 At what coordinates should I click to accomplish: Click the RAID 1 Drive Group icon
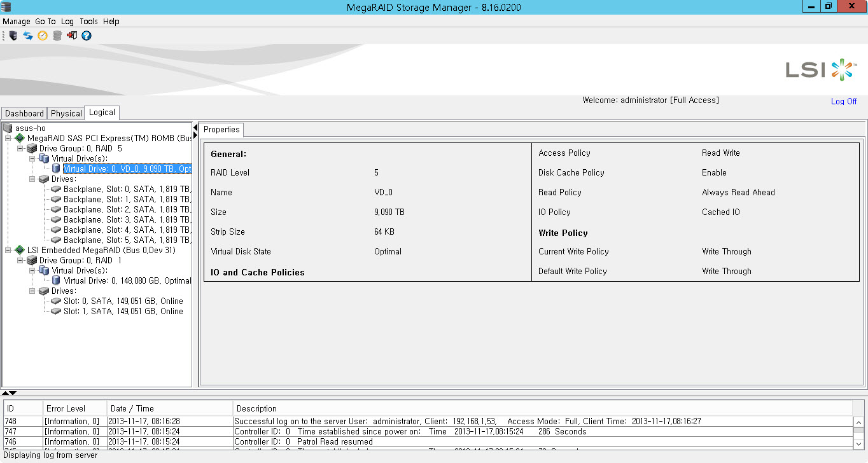coord(32,260)
